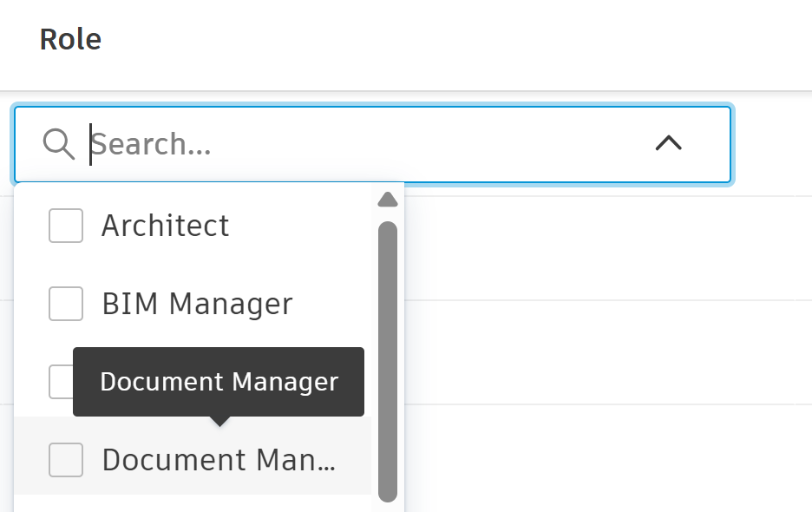Enable the BIM Manager checkbox
The image size is (812, 512).
(65, 303)
